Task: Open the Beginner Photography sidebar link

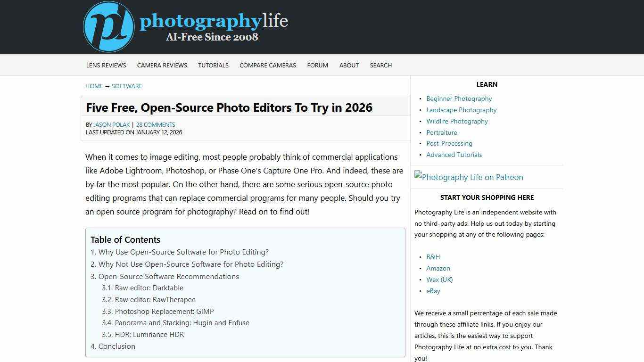Action: (459, 99)
